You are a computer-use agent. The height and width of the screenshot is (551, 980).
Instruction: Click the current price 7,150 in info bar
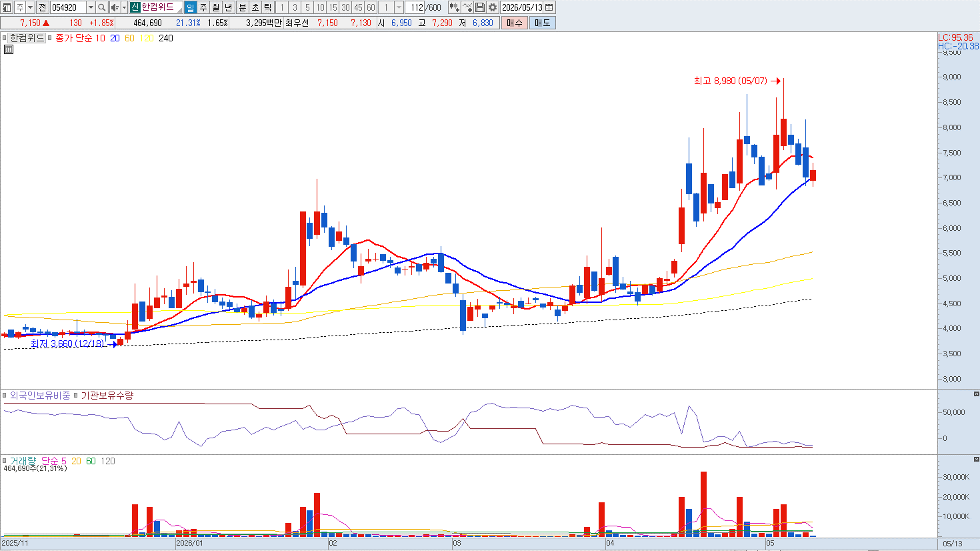[x=30, y=23]
